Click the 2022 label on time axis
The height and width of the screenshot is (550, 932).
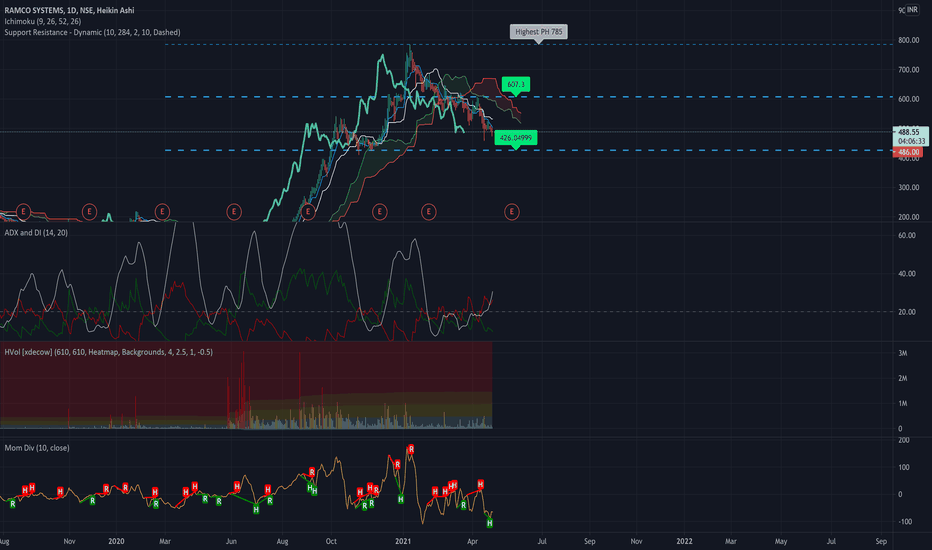click(685, 541)
